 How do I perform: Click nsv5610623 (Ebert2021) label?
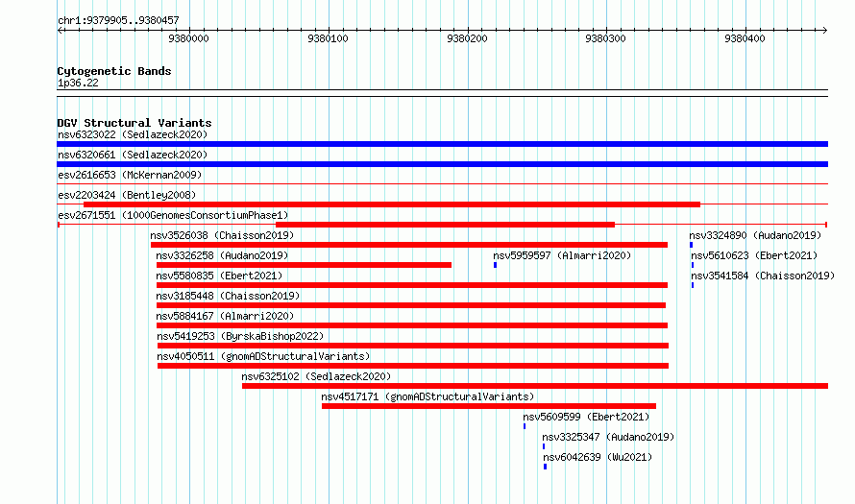[754, 255]
